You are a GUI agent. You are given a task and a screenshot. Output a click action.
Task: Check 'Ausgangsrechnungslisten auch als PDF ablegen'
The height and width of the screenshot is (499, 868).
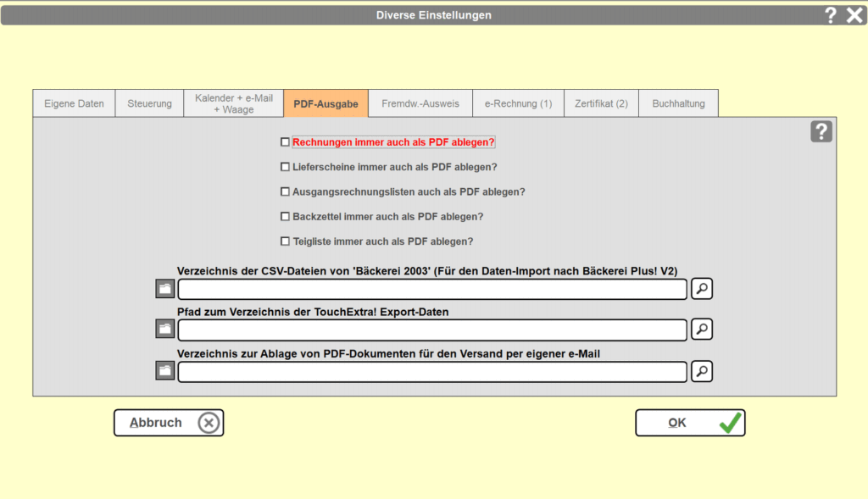pyautogui.click(x=285, y=191)
